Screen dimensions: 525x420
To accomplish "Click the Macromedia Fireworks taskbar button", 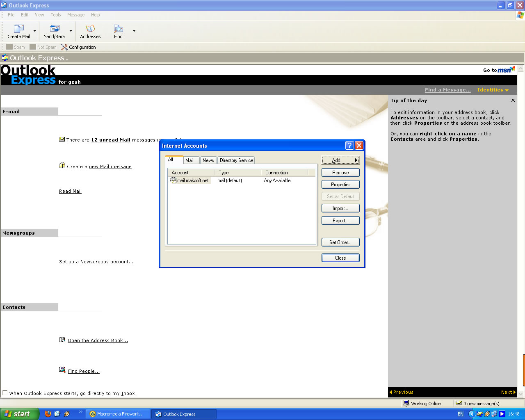I will coord(118,414).
